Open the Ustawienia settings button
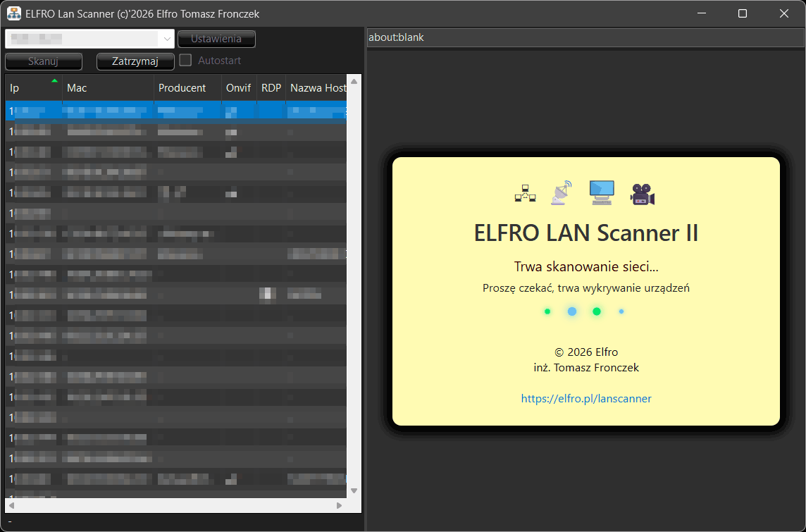 [x=216, y=39]
